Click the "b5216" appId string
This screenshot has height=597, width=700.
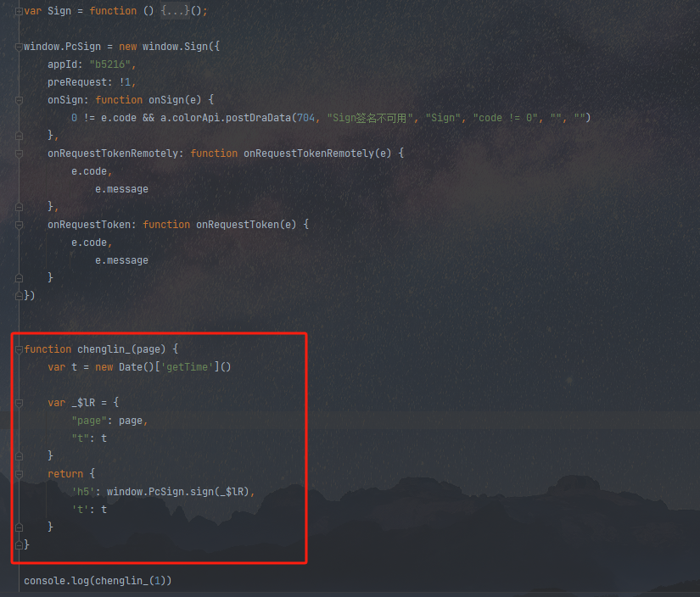(x=109, y=64)
